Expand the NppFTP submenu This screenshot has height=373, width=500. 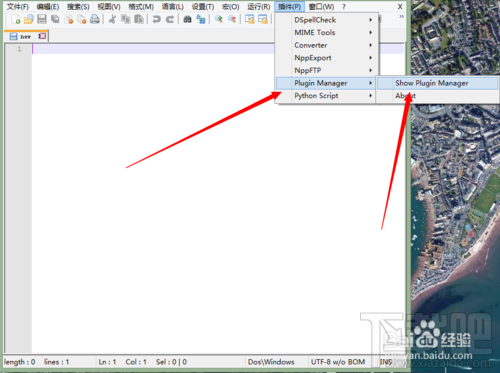[326, 71]
